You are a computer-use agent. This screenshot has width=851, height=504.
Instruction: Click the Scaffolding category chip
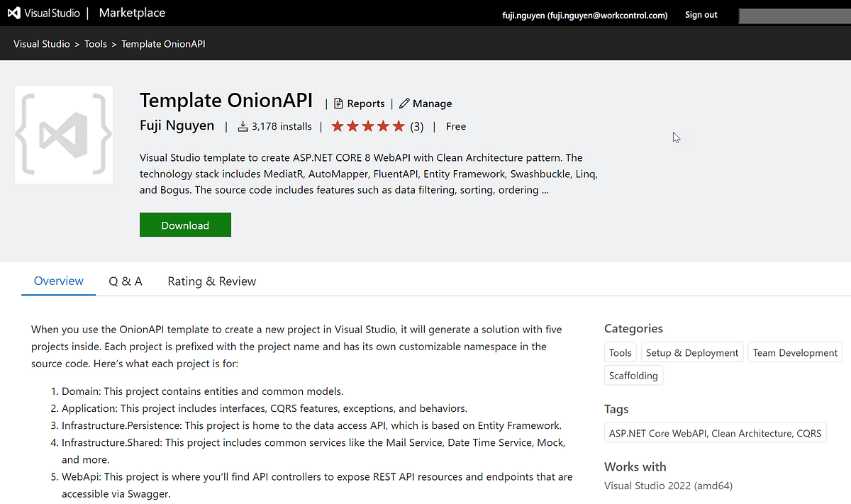pos(633,375)
